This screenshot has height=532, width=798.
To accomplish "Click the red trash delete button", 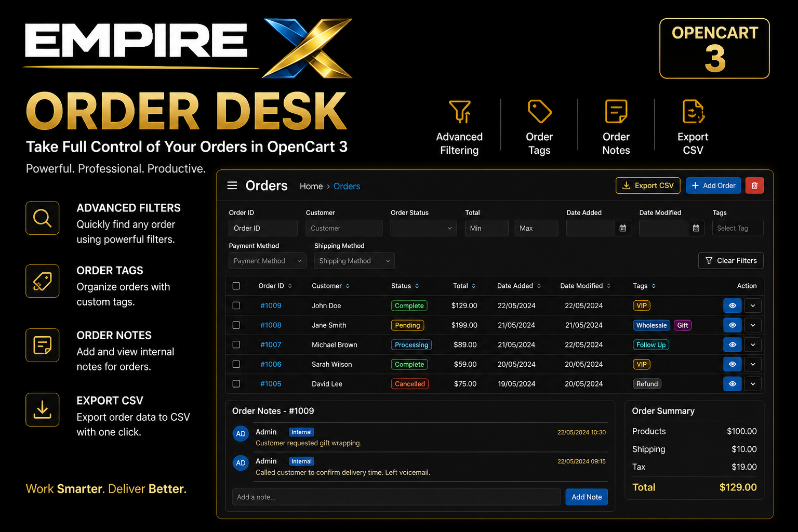I will 754,185.
